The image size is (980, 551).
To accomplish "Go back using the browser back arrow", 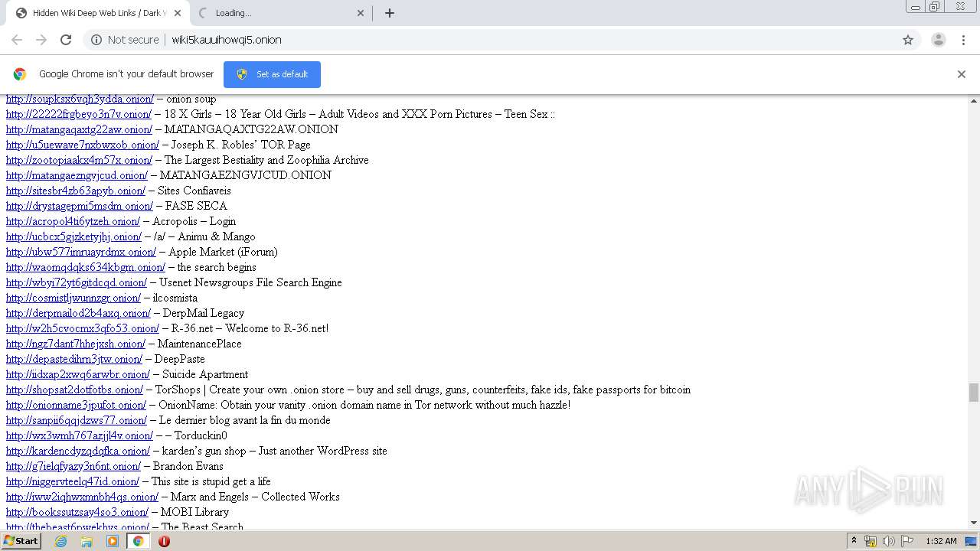I will click(x=17, y=40).
